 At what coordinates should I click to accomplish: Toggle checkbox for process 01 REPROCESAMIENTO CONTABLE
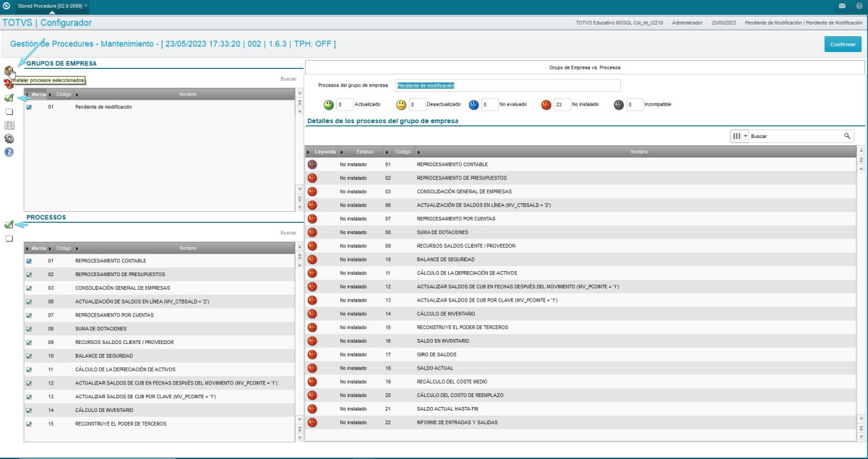click(x=29, y=260)
